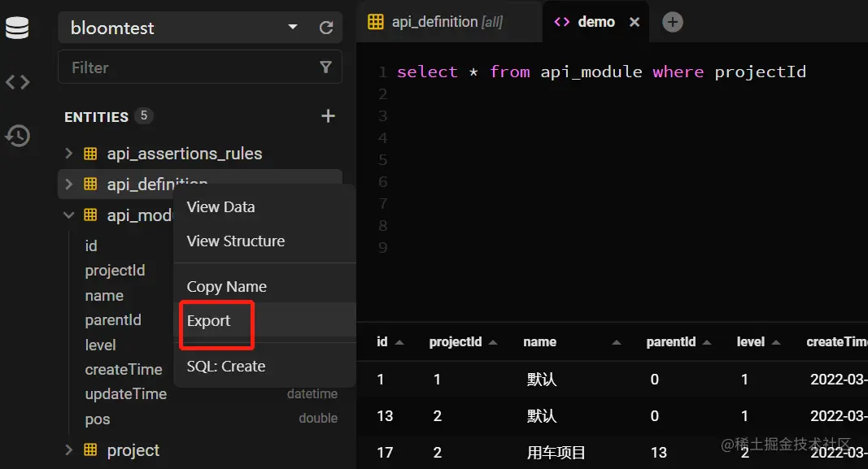This screenshot has width=868, height=469.
Task: Select the pos column in tree
Action: (98, 419)
